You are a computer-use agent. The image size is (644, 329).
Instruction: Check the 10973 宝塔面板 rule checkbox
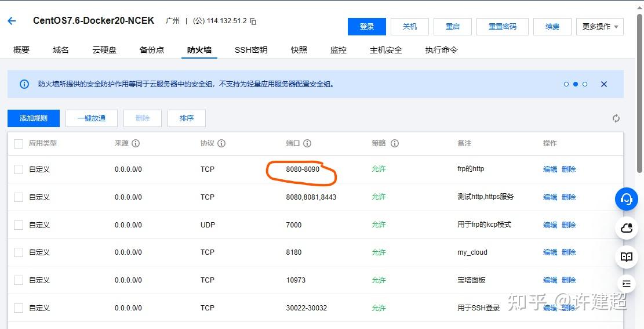pyautogui.click(x=19, y=280)
